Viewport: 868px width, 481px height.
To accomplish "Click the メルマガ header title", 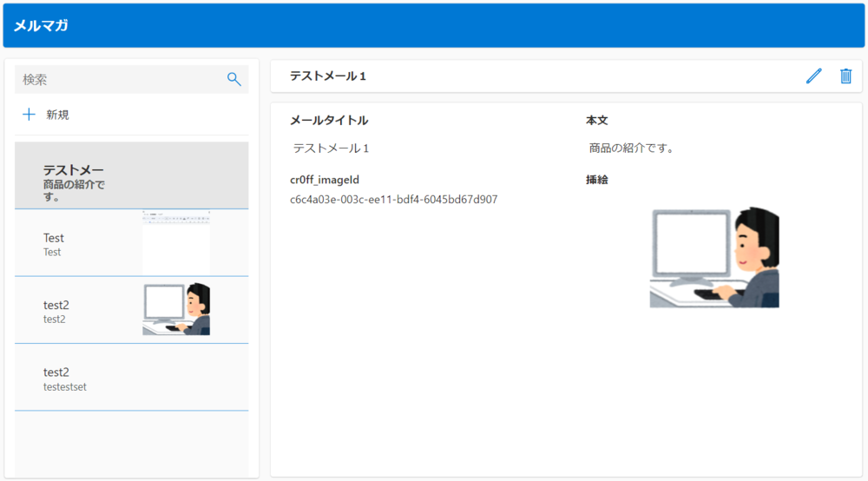I will 41,25.
